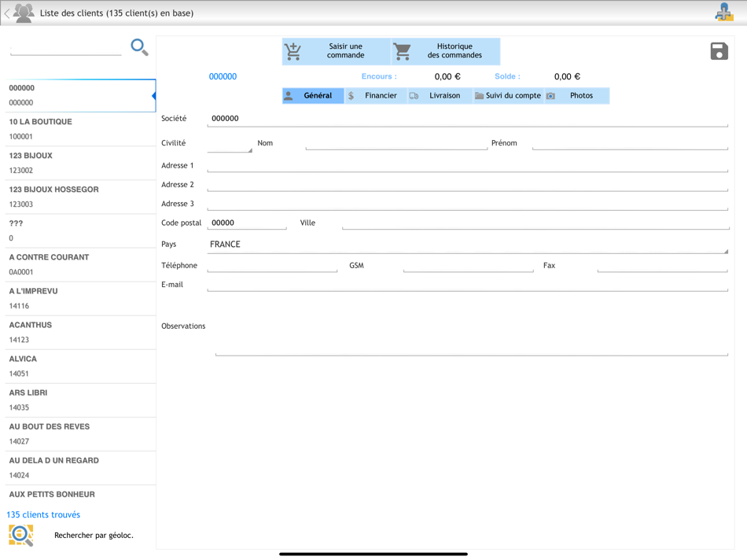
Task: Switch to the Financier tab
Action: [379, 95]
